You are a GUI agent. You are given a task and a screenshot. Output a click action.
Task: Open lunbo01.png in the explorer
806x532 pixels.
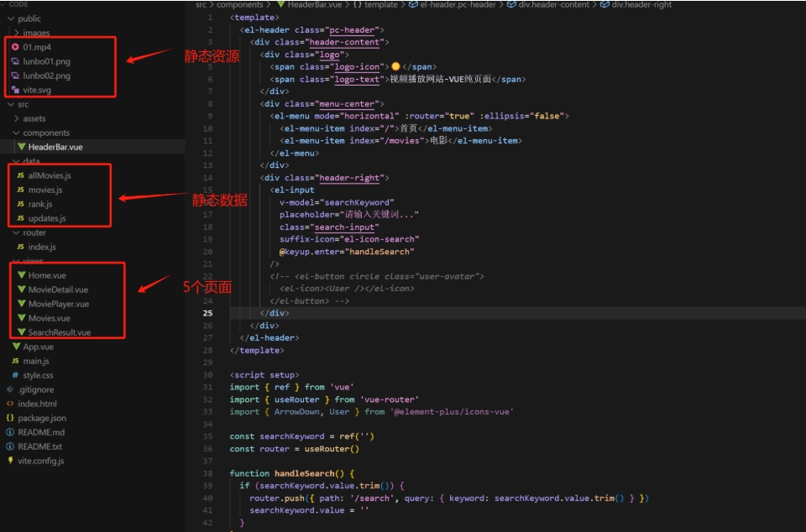[x=46, y=61]
